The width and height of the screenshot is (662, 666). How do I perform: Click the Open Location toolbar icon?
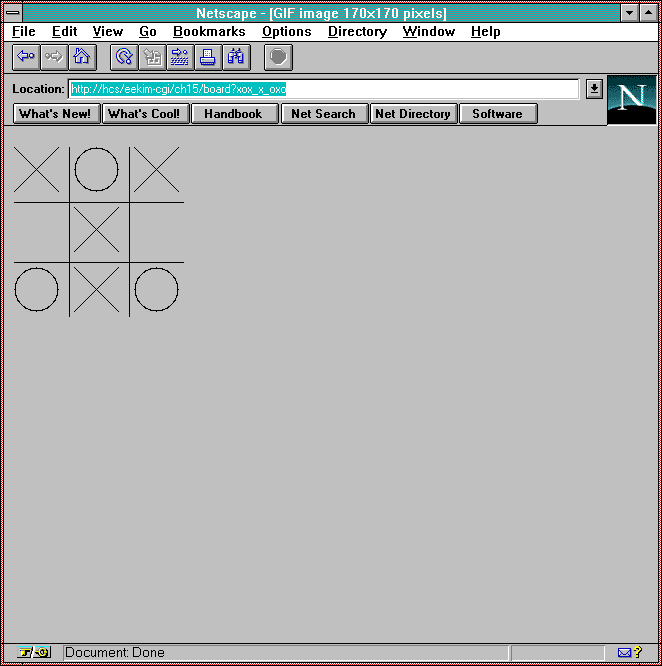point(181,57)
